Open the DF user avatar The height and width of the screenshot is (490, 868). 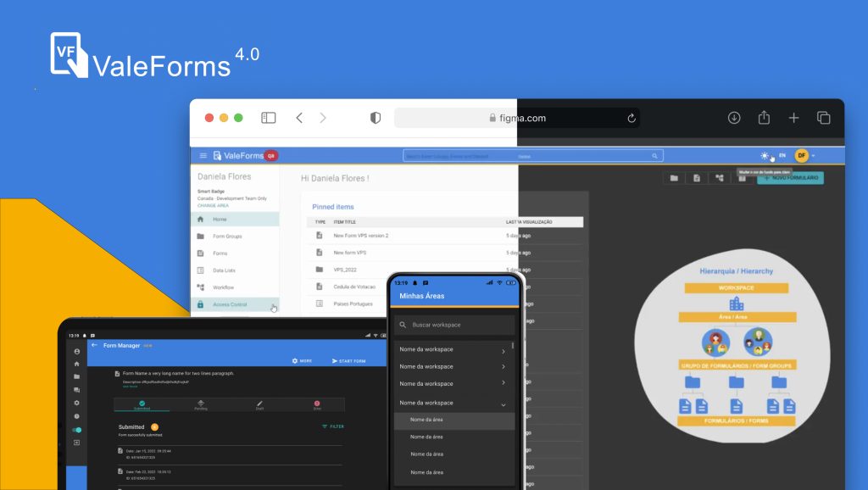point(801,156)
